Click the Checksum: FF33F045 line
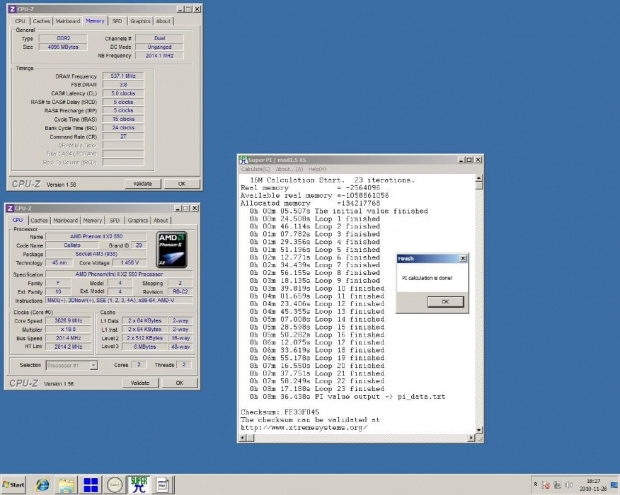 coord(280,412)
